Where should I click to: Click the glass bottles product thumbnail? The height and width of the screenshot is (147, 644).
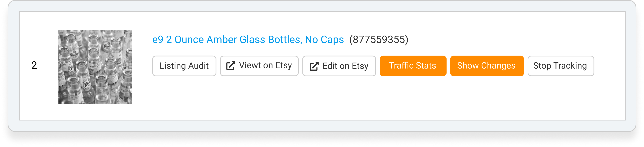click(95, 67)
